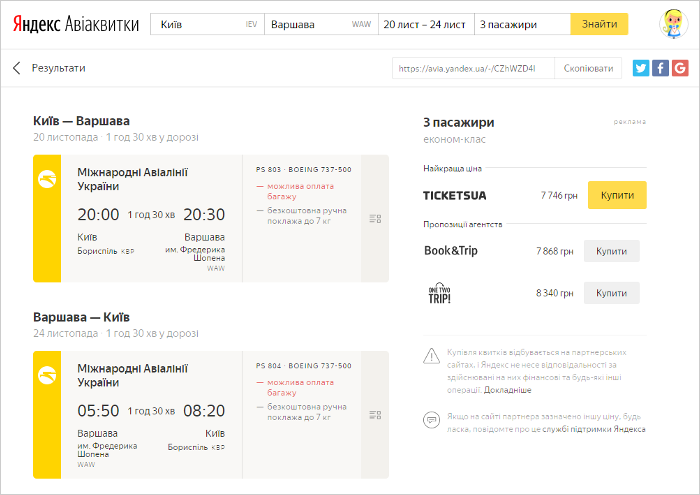Click the TICKETSUA partner logo
The image size is (700, 495).
pos(454,196)
